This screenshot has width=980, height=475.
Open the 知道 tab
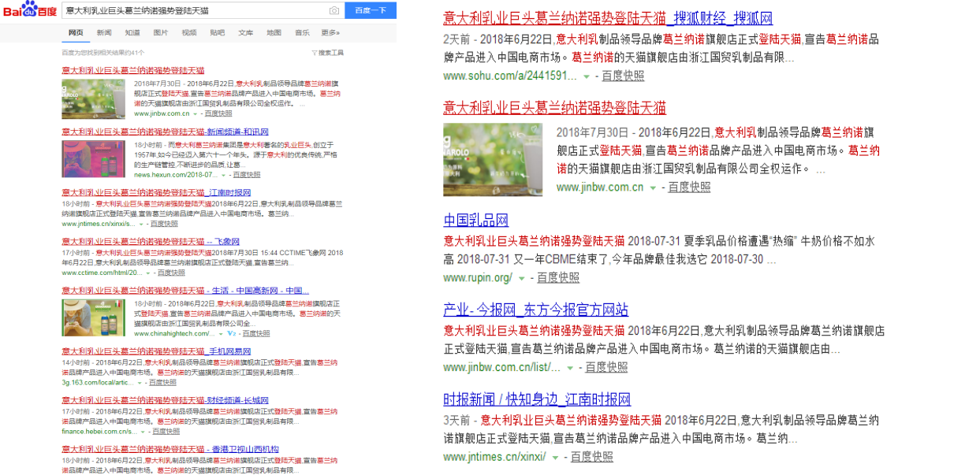tap(132, 32)
